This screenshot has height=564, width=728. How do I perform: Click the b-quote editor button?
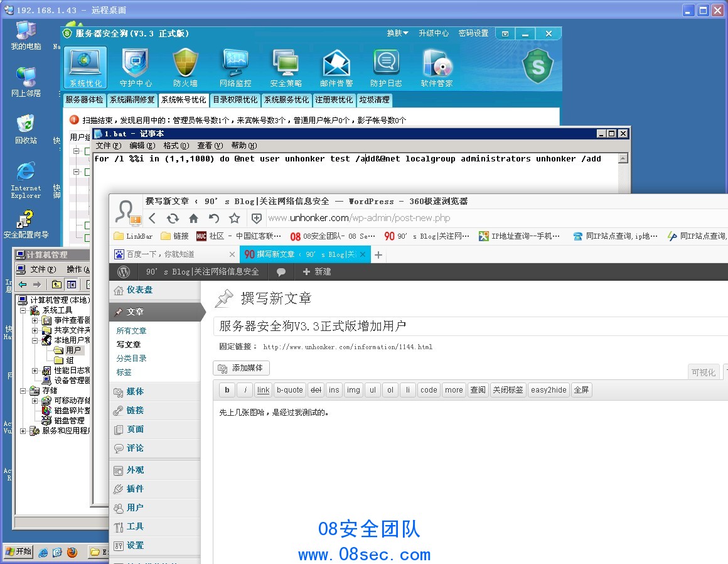[x=290, y=390]
